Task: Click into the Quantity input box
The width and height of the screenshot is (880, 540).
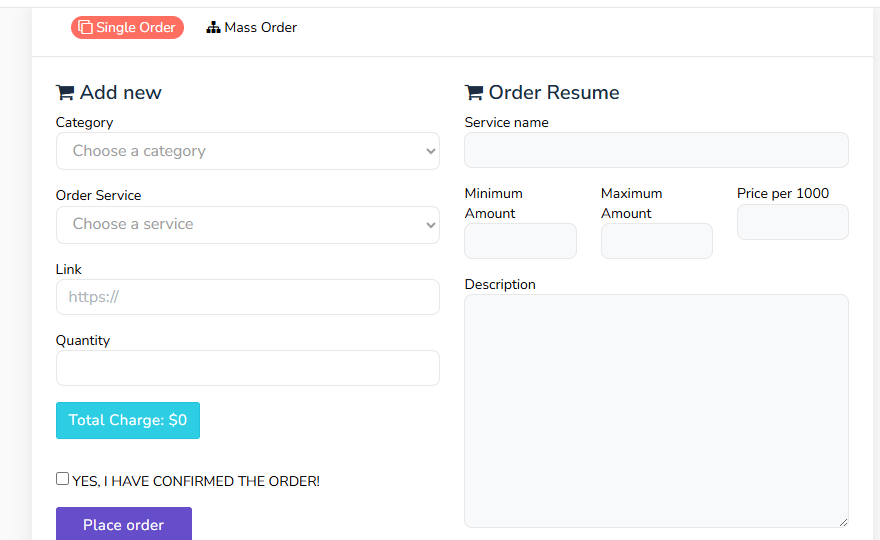Action: 247,368
